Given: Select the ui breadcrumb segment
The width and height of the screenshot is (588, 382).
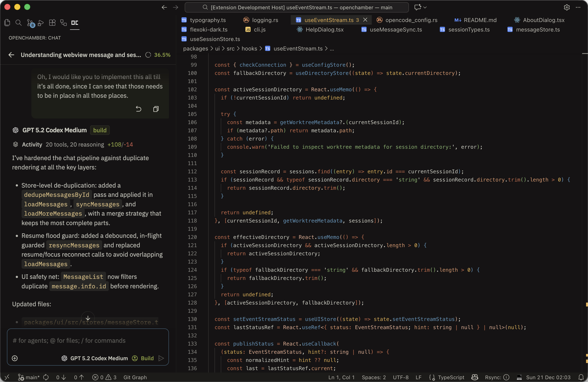Looking at the screenshot, I should (217, 49).
